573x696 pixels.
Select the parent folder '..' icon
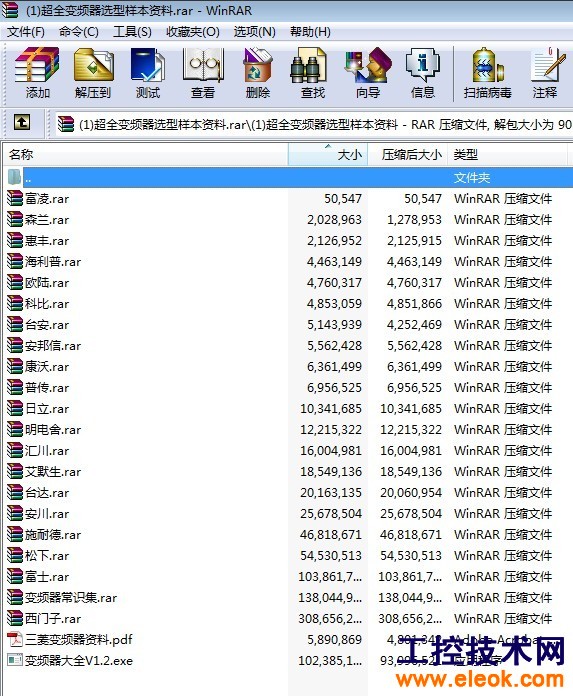click(14, 178)
